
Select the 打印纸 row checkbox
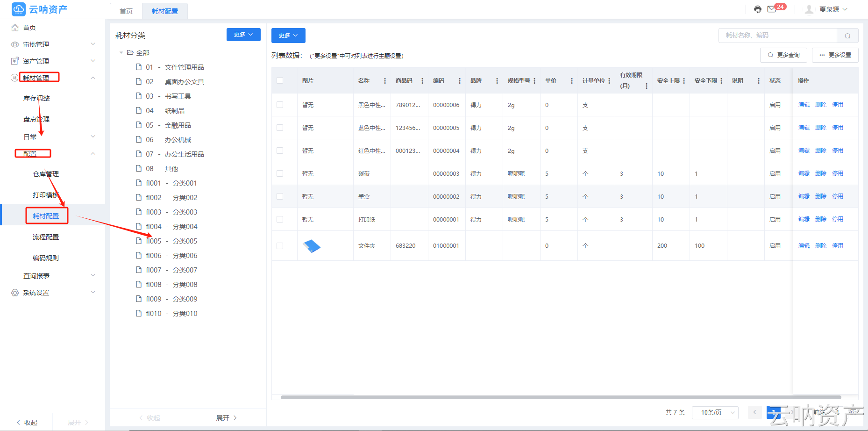280,219
